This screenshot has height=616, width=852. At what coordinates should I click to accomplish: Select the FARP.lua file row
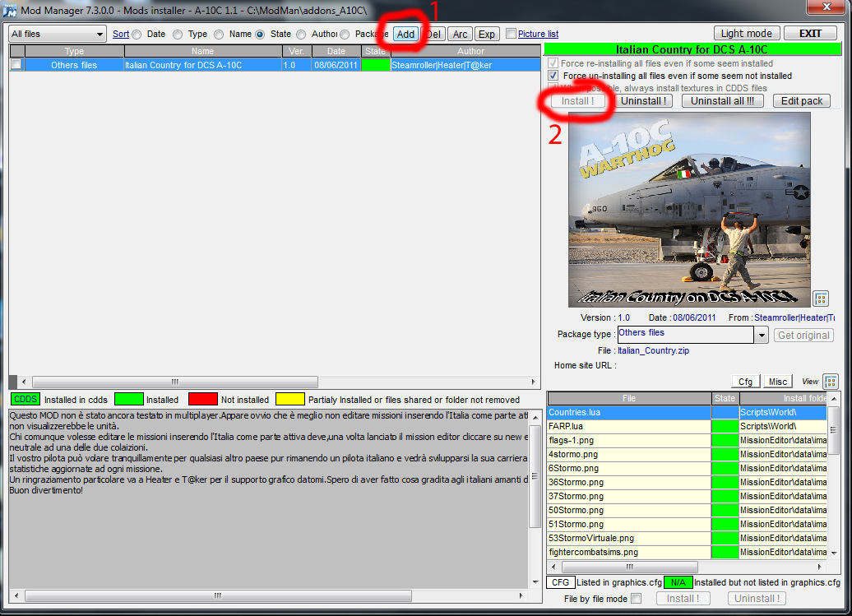point(687,426)
